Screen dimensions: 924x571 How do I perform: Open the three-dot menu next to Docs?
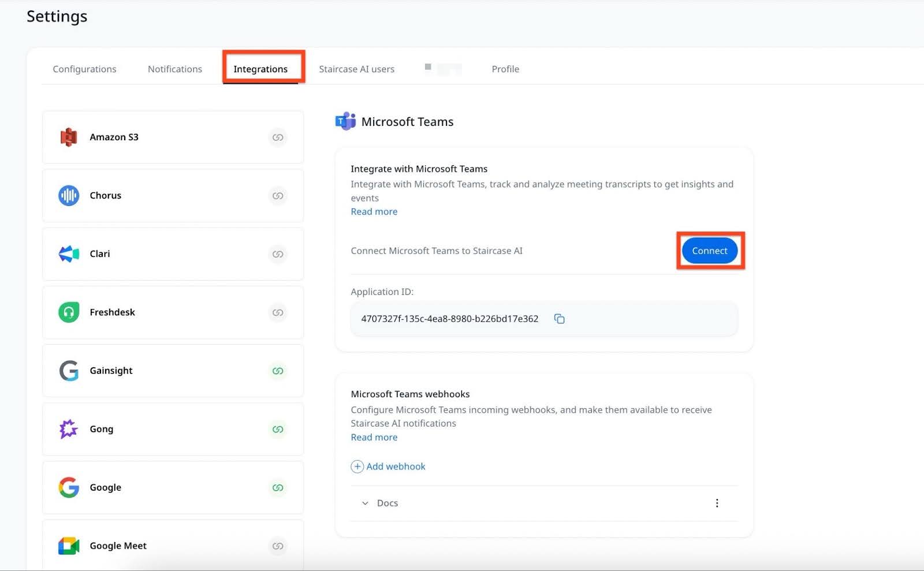(717, 502)
